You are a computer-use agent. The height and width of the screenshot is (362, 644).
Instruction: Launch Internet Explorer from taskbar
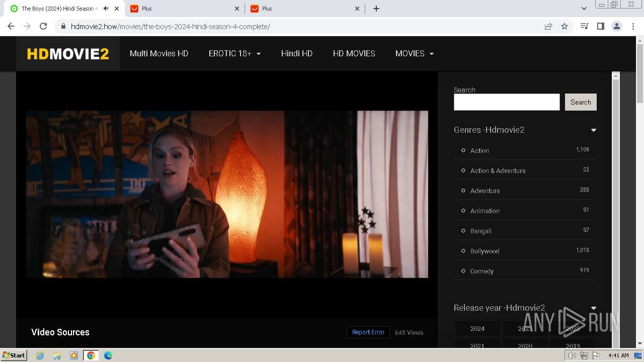click(x=40, y=355)
